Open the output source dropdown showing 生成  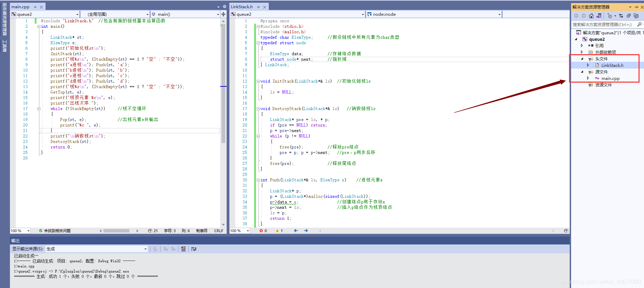97,249
